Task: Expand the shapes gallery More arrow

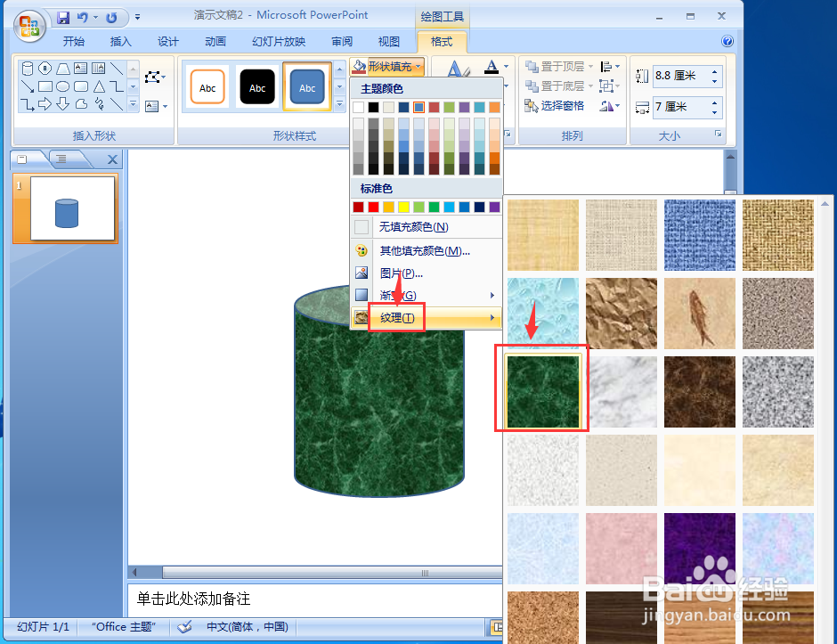Action: point(134,105)
